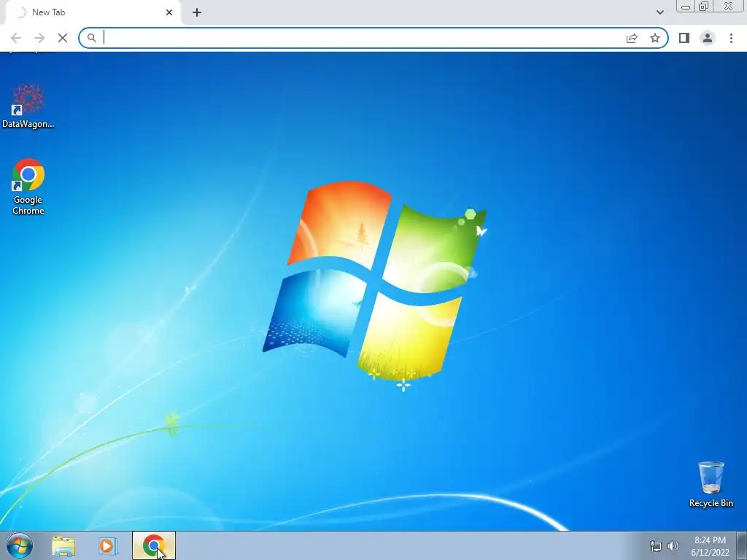The width and height of the screenshot is (747, 560).
Task: Open clock showing 8:24 PM
Action: point(710,546)
